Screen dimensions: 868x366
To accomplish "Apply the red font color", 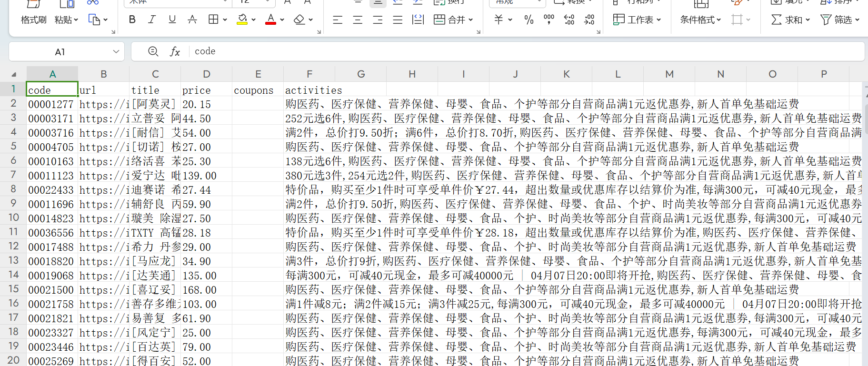I will (270, 20).
